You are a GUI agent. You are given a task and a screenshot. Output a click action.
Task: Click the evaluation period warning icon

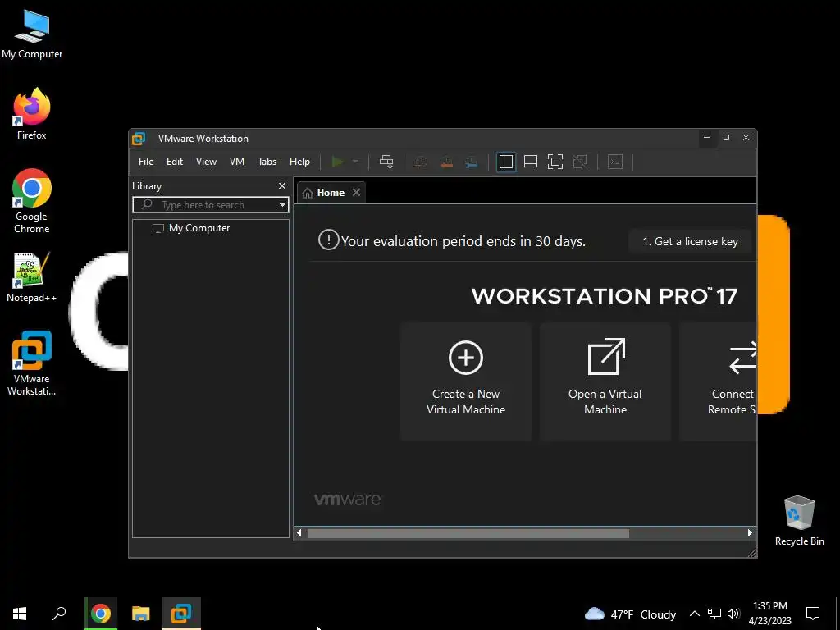[x=328, y=240]
